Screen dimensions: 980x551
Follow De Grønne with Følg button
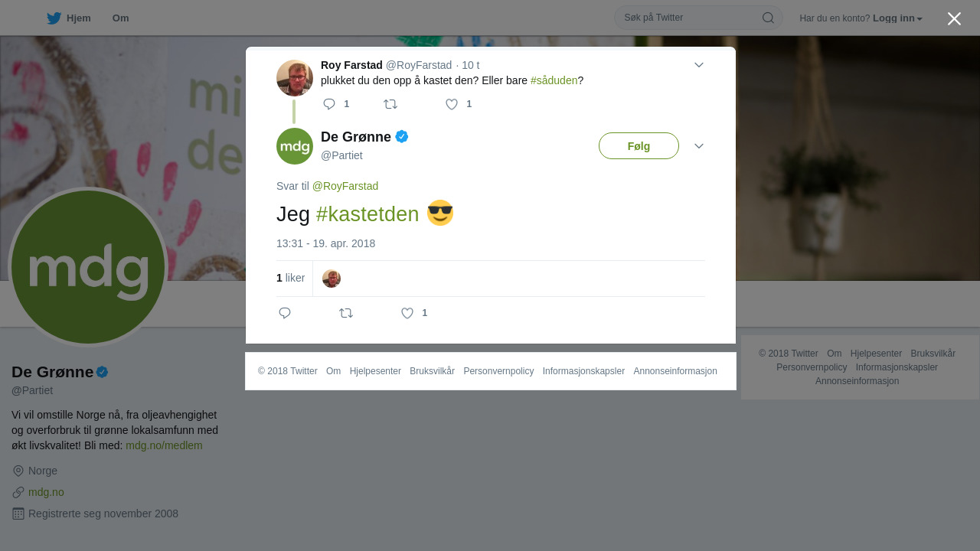pos(639,146)
